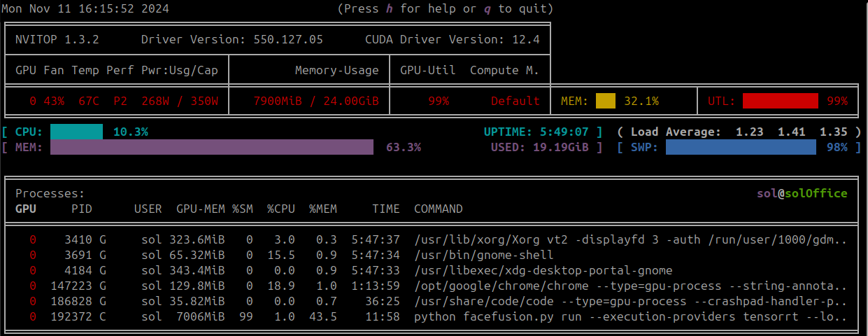
Task: Click PID 192372 in the process list
Action: [71, 317]
